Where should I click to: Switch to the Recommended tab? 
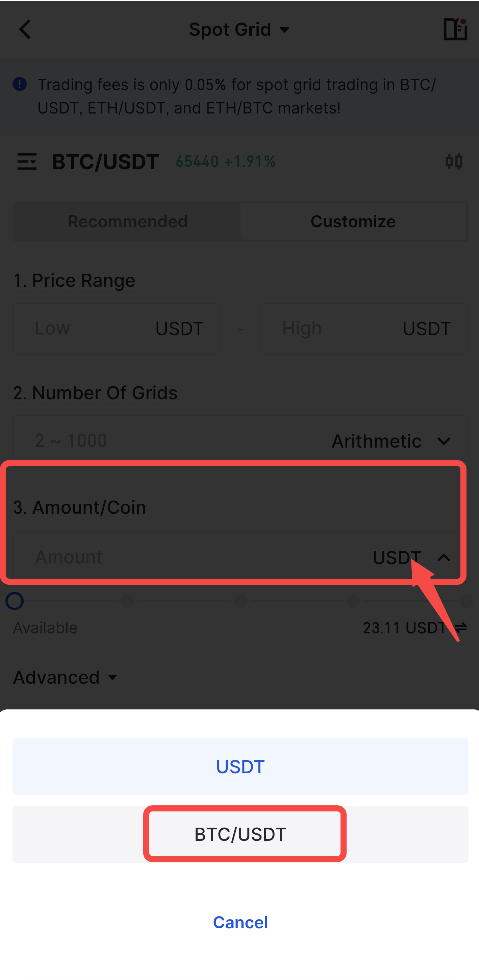click(x=127, y=221)
